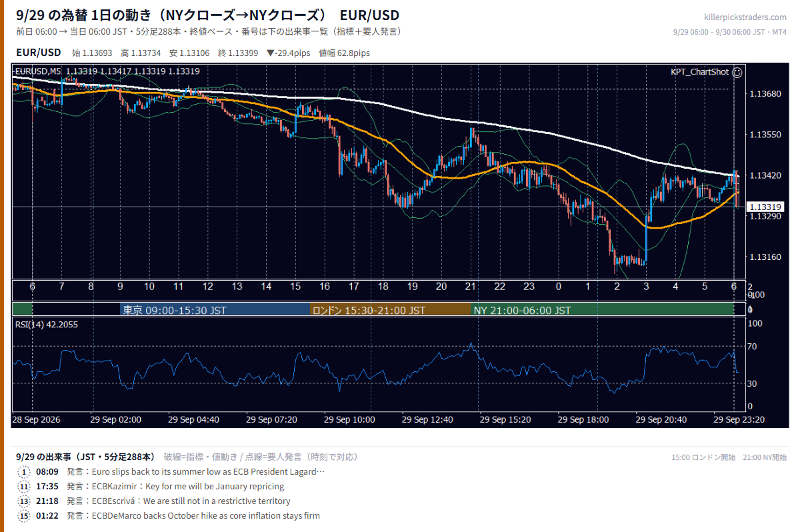The width and height of the screenshot is (800, 532).
Task: Click the hour 9 label on time axis
Action: [x=120, y=286]
